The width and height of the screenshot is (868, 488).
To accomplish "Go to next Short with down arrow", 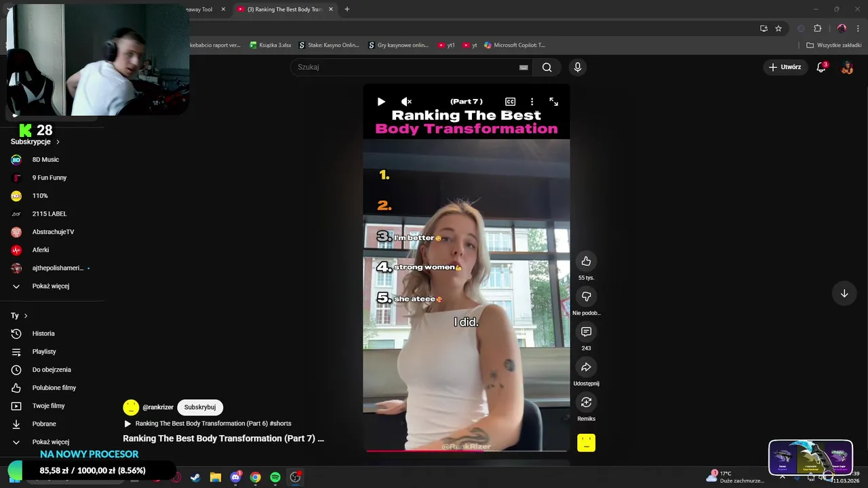I will click(x=844, y=293).
